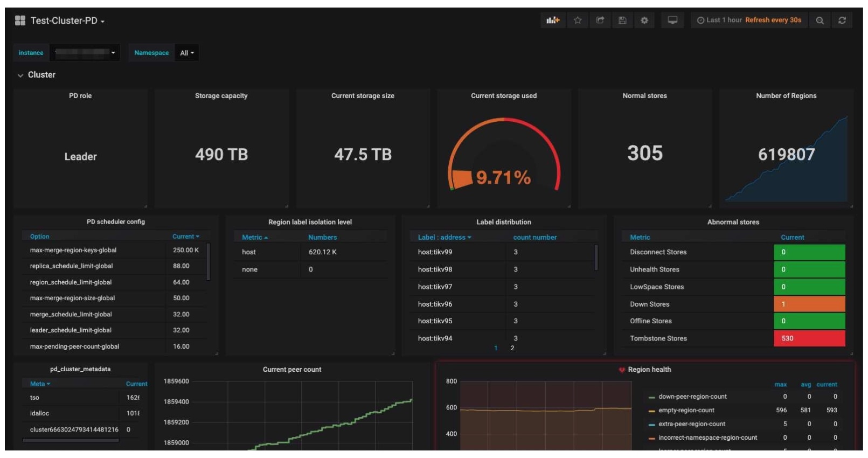Toggle down-peer-region-count legend series
The height and width of the screenshot is (458, 868).
pos(692,397)
